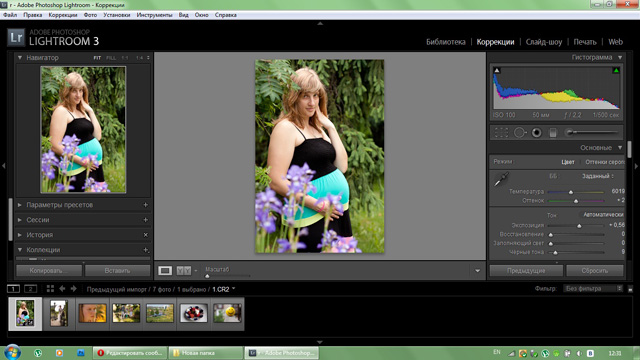Expand the Сессии panel
Viewport: 640px width, 360px height.
(20, 220)
